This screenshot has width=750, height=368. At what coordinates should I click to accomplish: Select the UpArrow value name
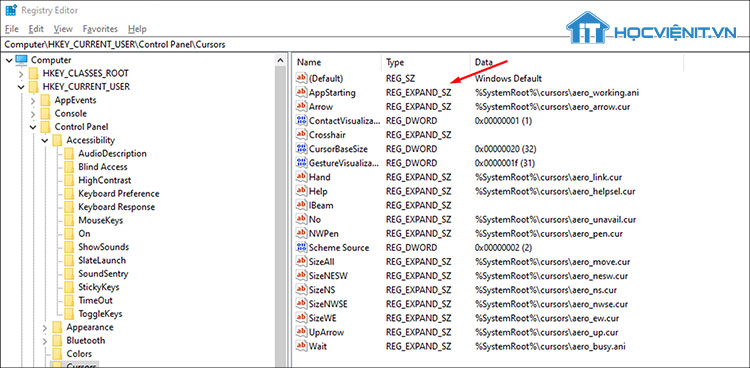point(326,332)
